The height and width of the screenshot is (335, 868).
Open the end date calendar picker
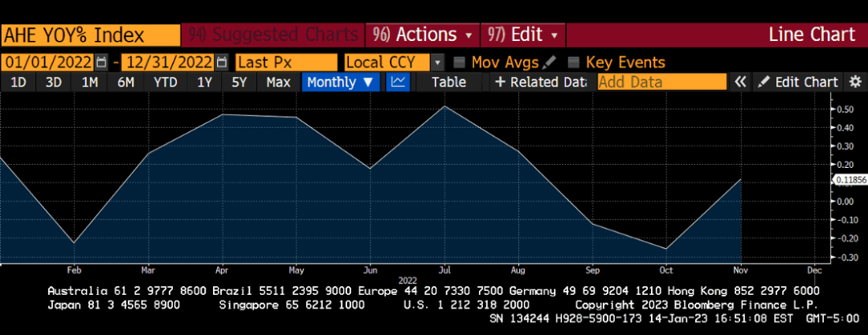point(222,62)
